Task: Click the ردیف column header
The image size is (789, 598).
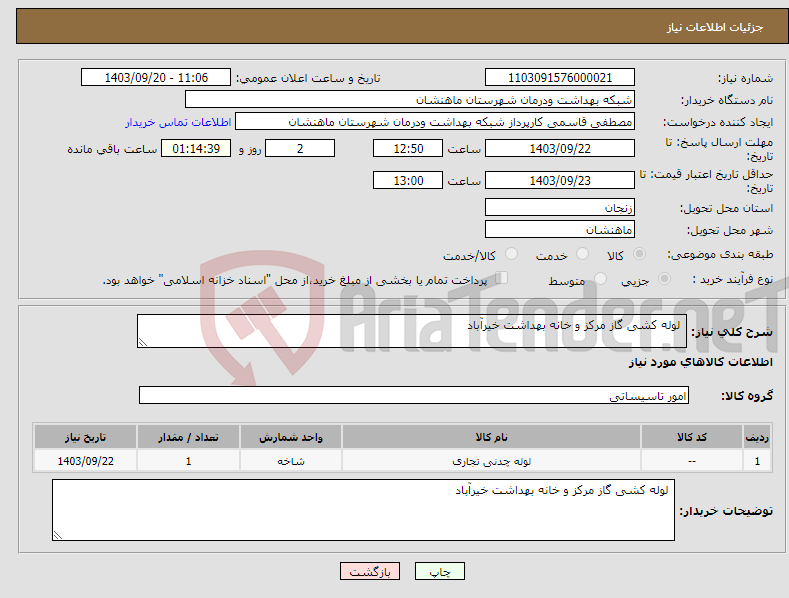Action: pyautogui.click(x=757, y=437)
